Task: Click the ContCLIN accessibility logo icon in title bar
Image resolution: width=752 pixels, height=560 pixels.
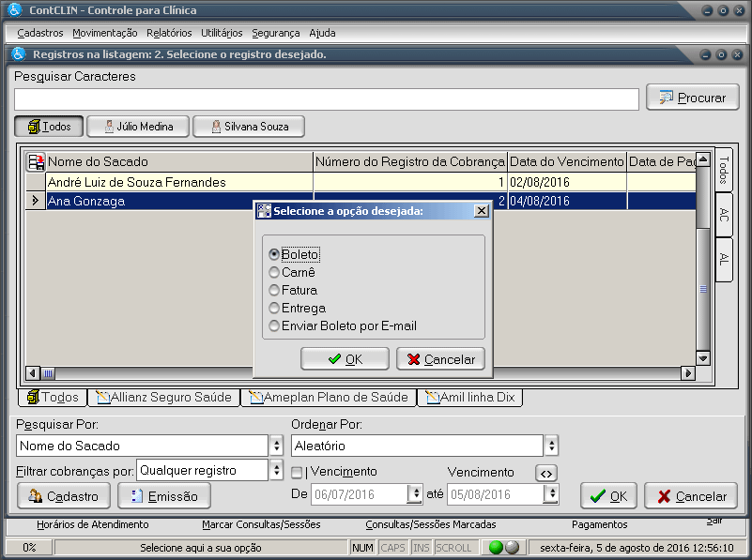Action: (15, 9)
